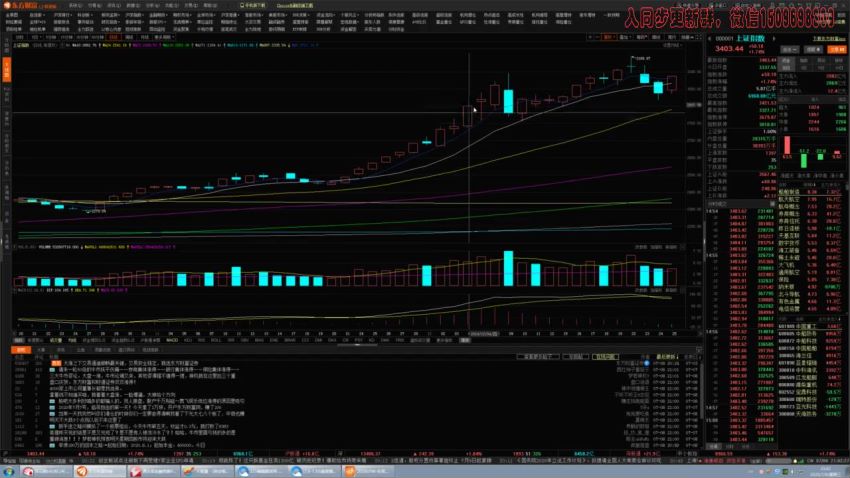Open the 系统 menu in the menu bar
This screenshot has width=850, height=478.
[x=75, y=5]
